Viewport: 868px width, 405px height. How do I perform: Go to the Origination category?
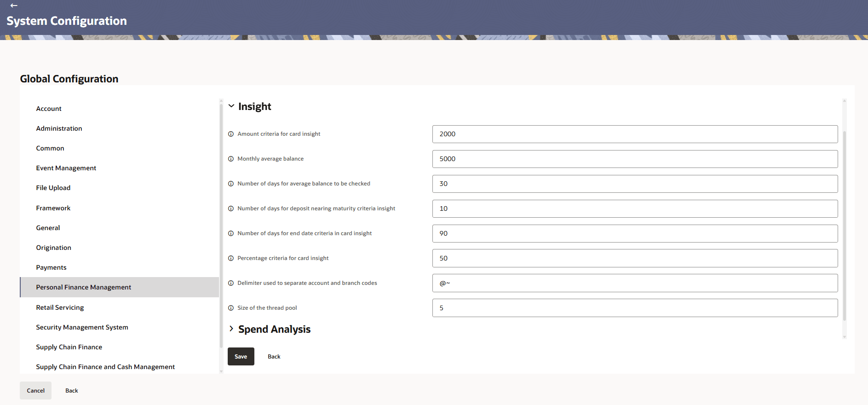point(53,248)
